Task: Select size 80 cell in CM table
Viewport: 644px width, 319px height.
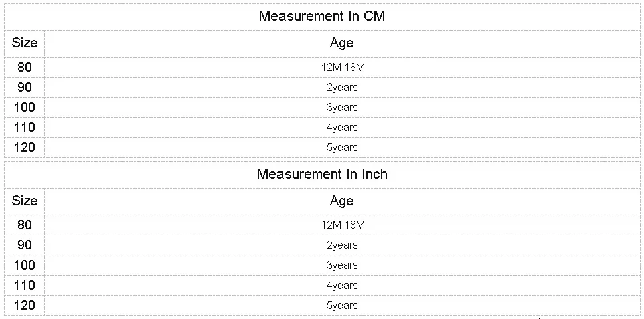Action: pos(25,67)
